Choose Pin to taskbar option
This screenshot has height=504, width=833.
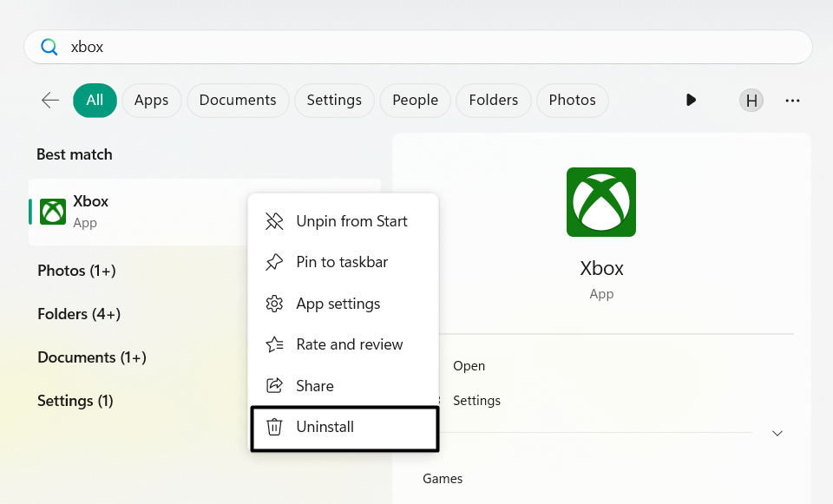(342, 262)
